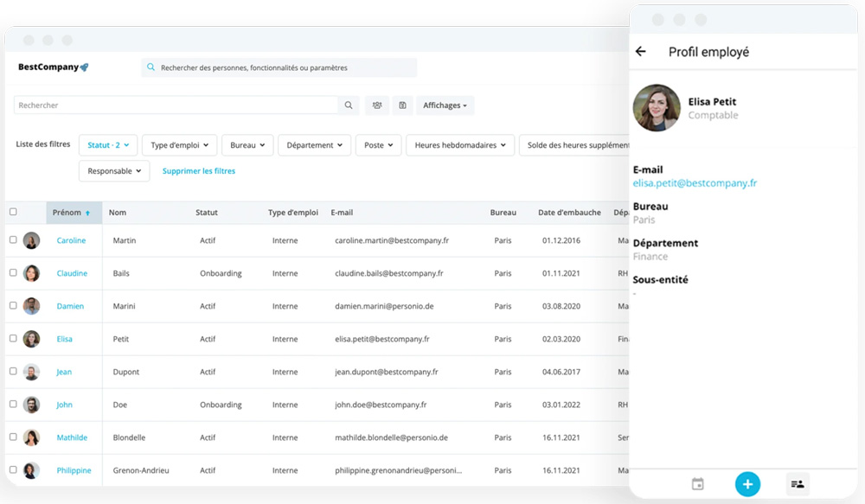
Task: Check the box for Caroline Martin's row
Action: point(13,240)
